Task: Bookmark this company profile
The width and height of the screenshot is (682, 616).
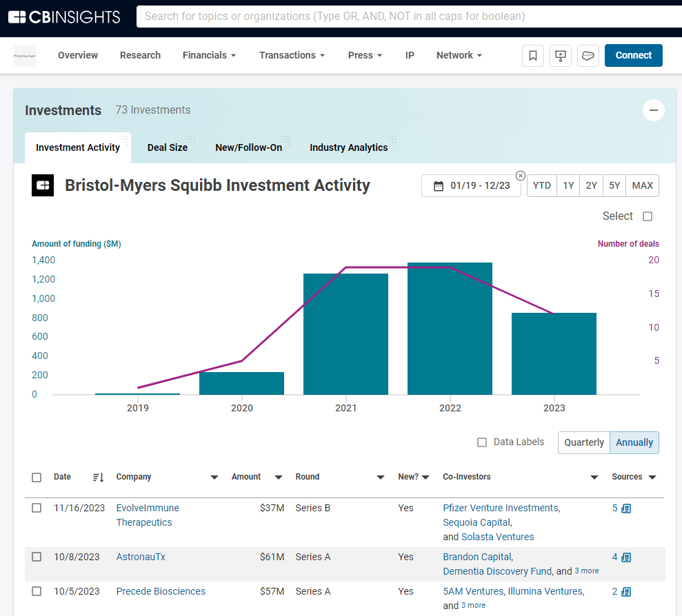Action: point(533,56)
